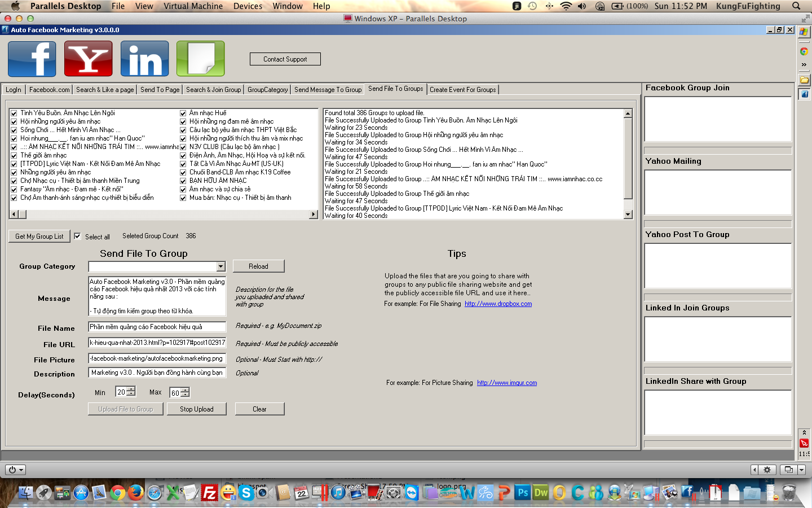The height and width of the screenshot is (508, 812).
Task: Click the upload log scroll-up arrow
Action: [x=628, y=113]
